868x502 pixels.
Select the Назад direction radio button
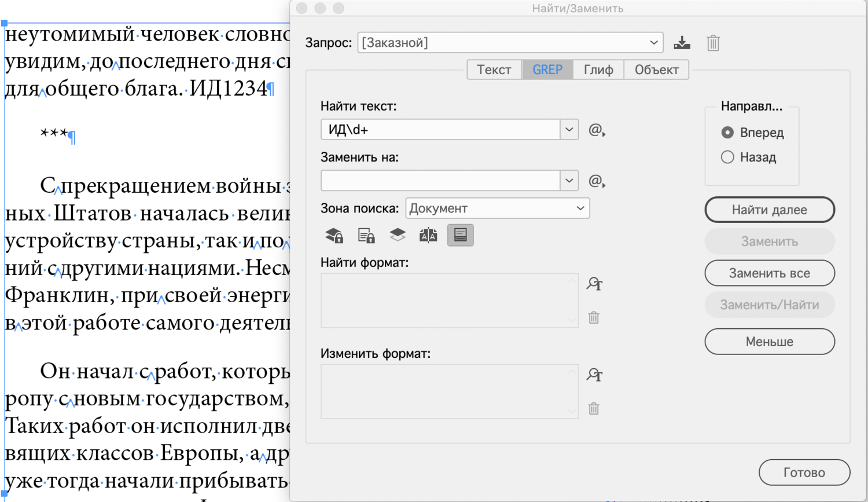tap(727, 157)
